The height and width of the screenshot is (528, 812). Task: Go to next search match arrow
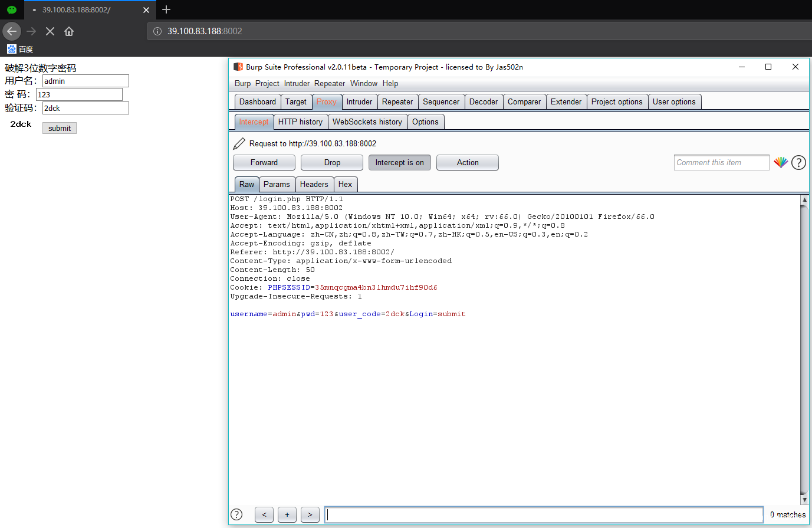pos(310,514)
